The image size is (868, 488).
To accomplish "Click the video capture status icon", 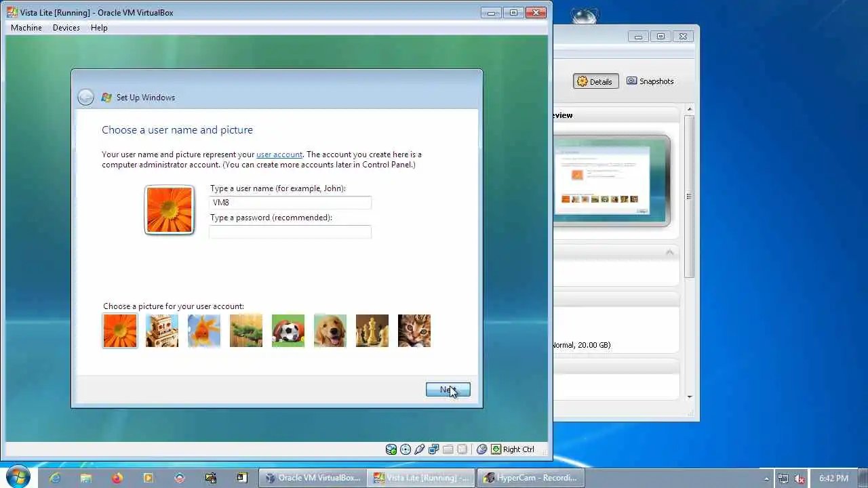I will click(462, 449).
